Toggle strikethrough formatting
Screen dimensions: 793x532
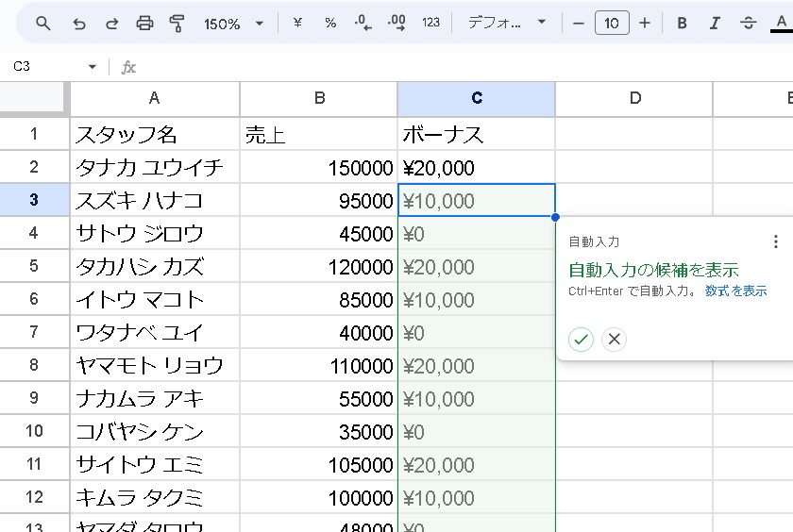tap(749, 24)
